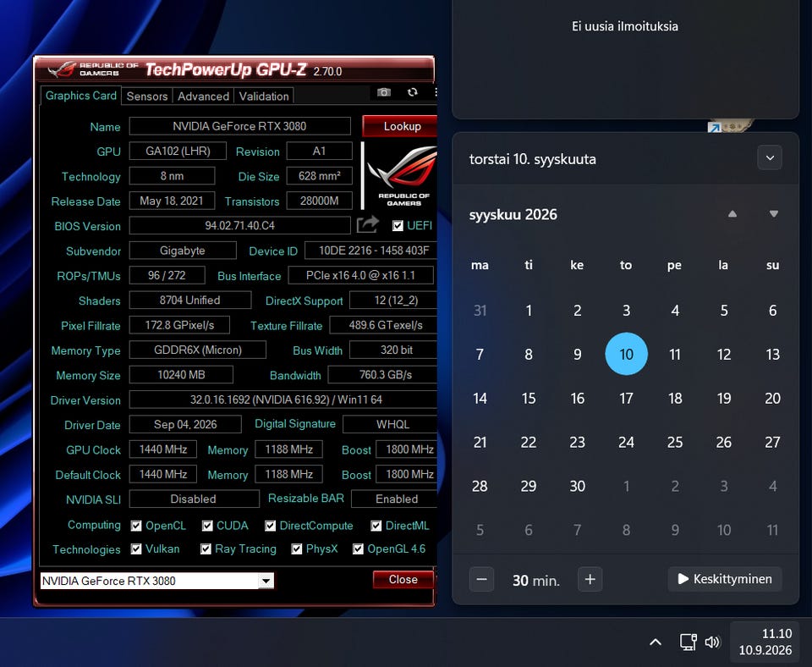Select August 31 greyed day in calendar
Viewport: 812px width, 667px height.
coord(480,311)
